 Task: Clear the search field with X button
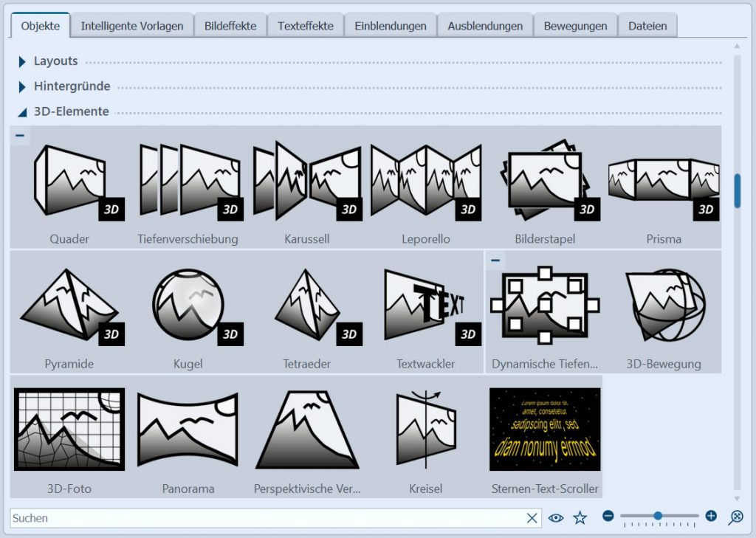tap(532, 518)
